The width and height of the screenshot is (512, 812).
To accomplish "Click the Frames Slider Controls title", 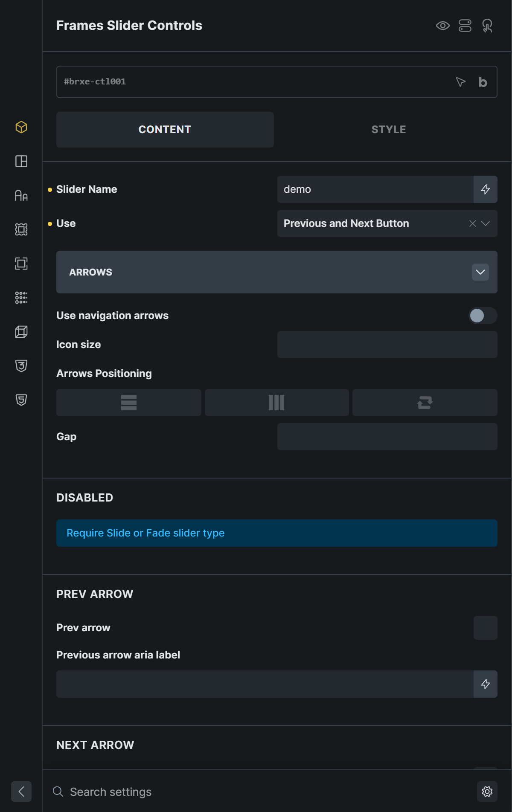I will point(129,26).
